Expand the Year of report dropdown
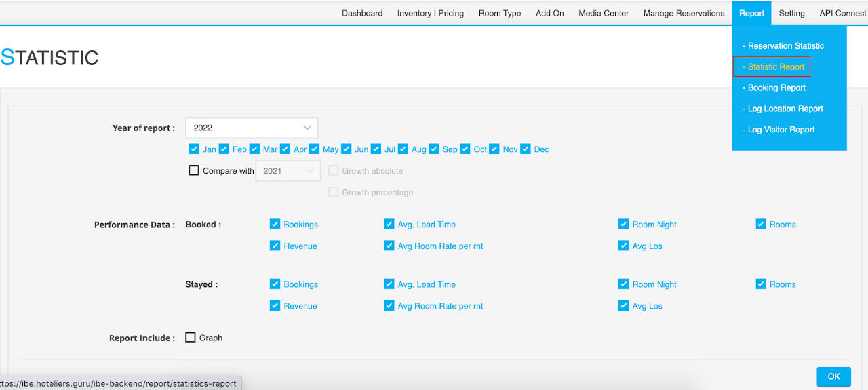 (x=252, y=128)
